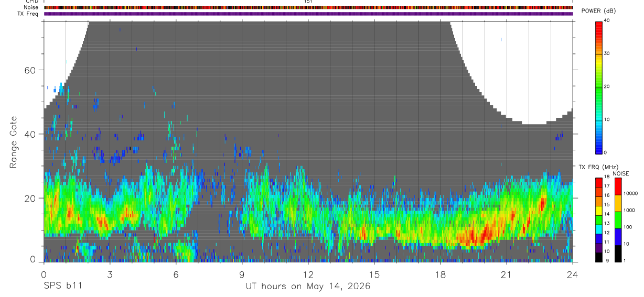Click the 'TX Freq' row label at top left
644x297 pixels.
point(28,14)
